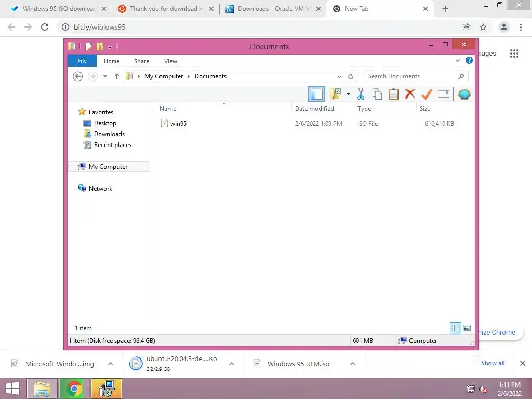The image size is (532, 399).
Task: Open Windows Start button
Action: pyautogui.click(x=12, y=389)
